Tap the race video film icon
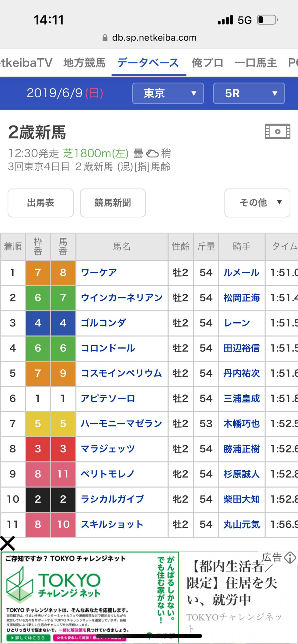 pyautogui.click(x=277, y=131)
